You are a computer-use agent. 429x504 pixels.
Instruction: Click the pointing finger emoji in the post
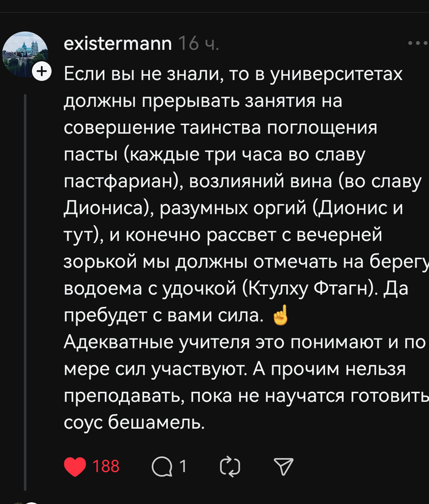click(279, 316)
